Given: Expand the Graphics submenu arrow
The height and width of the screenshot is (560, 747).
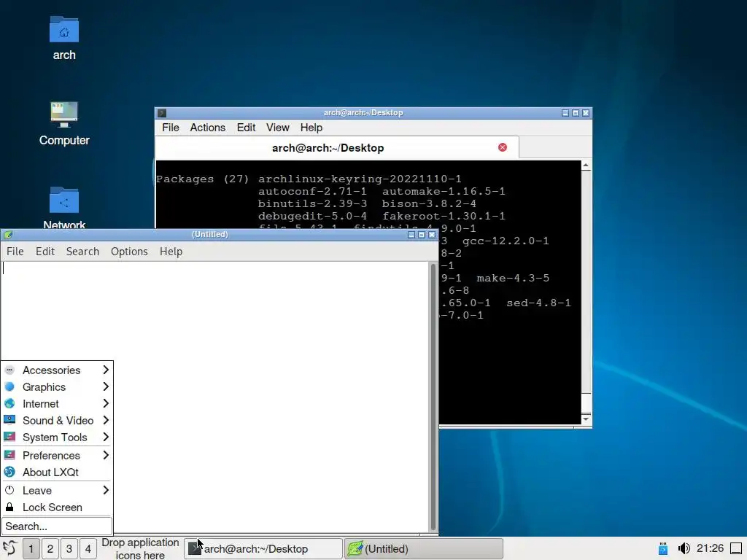Looking at the screenshot, I should point(106,386).
